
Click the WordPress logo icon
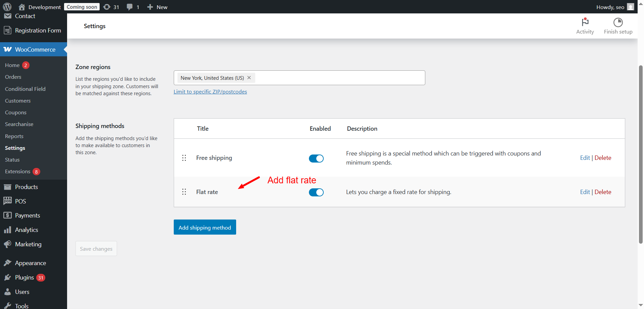coord(7,7)
